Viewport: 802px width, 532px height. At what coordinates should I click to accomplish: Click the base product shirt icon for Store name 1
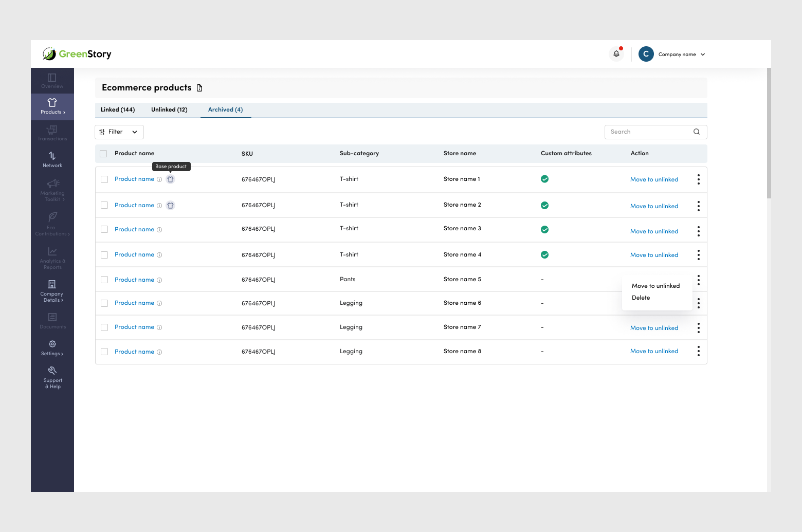point(170,179)
